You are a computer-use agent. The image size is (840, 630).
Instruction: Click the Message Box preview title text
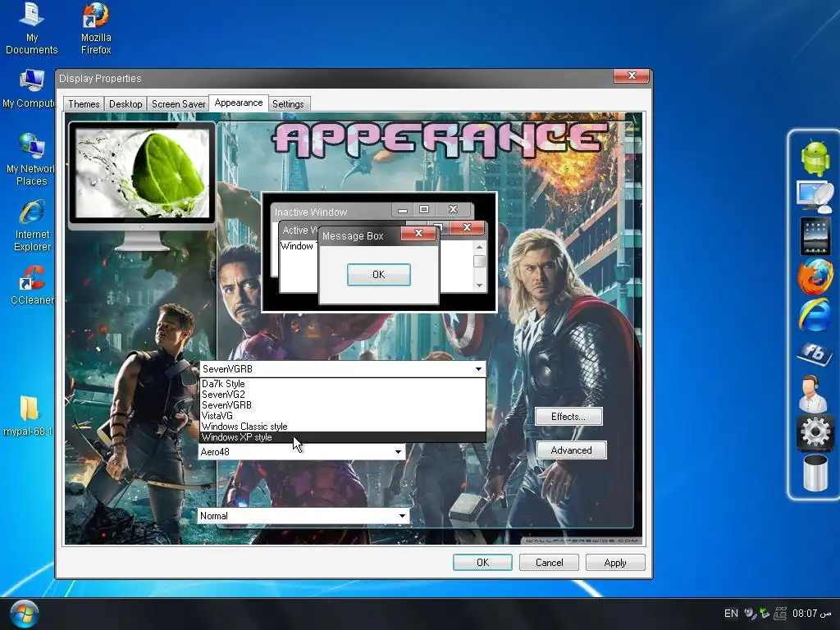click(x=353, y=235)
